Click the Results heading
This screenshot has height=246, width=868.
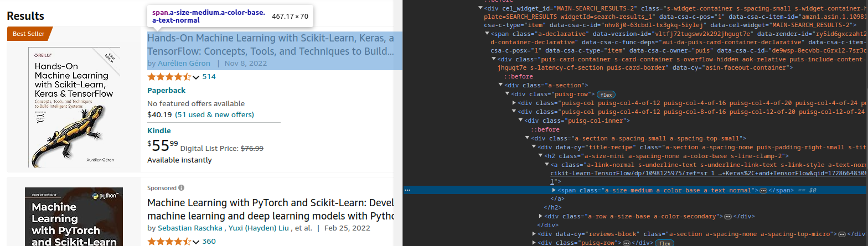[x=25, y=16]
